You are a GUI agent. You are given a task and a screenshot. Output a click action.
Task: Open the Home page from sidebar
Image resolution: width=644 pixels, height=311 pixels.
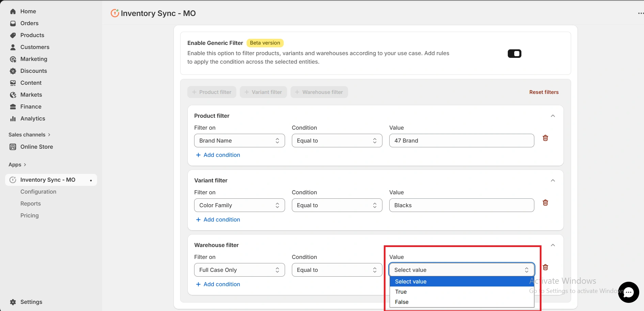tap(28, 11)
